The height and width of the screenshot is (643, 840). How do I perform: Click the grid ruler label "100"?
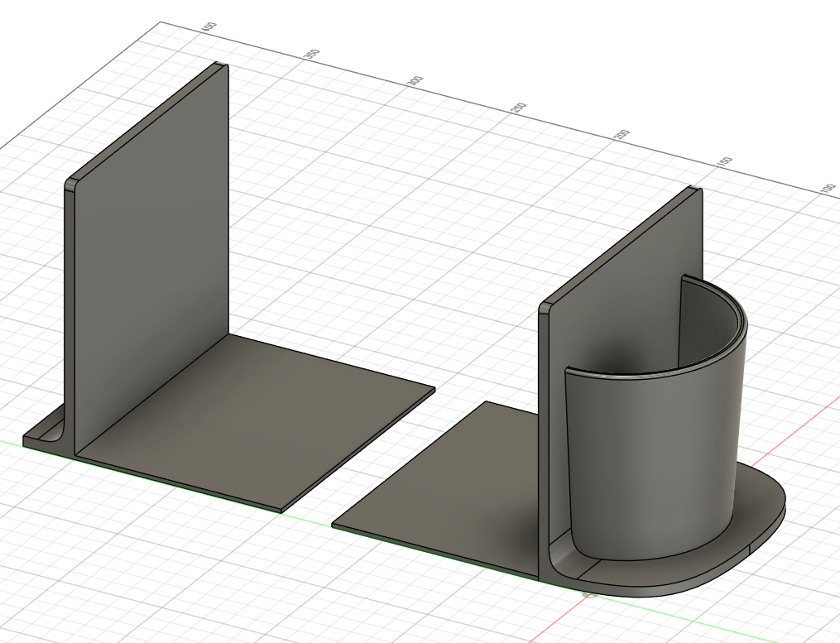(828, 190)
